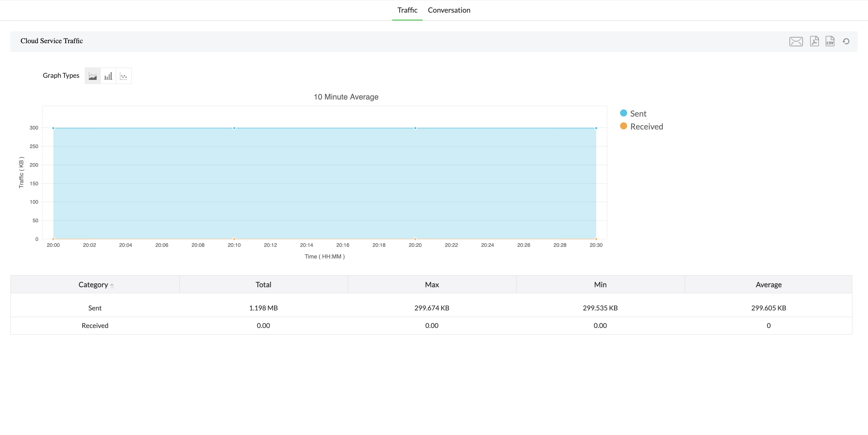The image size is (868, 435).
Task: Select the area graph type
Action: [x=93, y=76]
